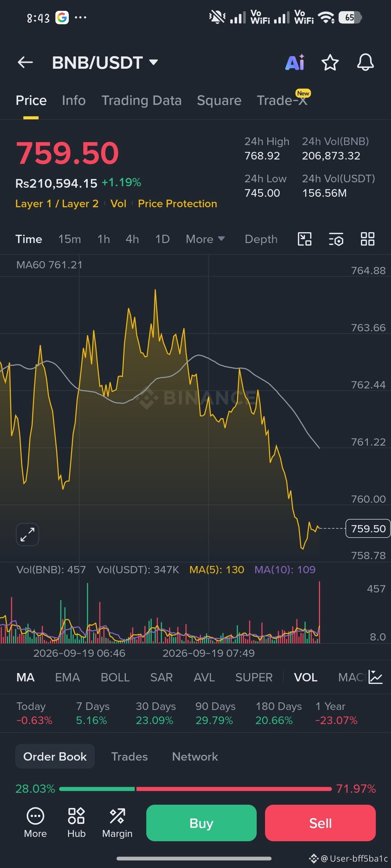Tap the green Buy button
The height and width of the screenshot is (868, 391).
pyautogui.click(x=201, y=823)
